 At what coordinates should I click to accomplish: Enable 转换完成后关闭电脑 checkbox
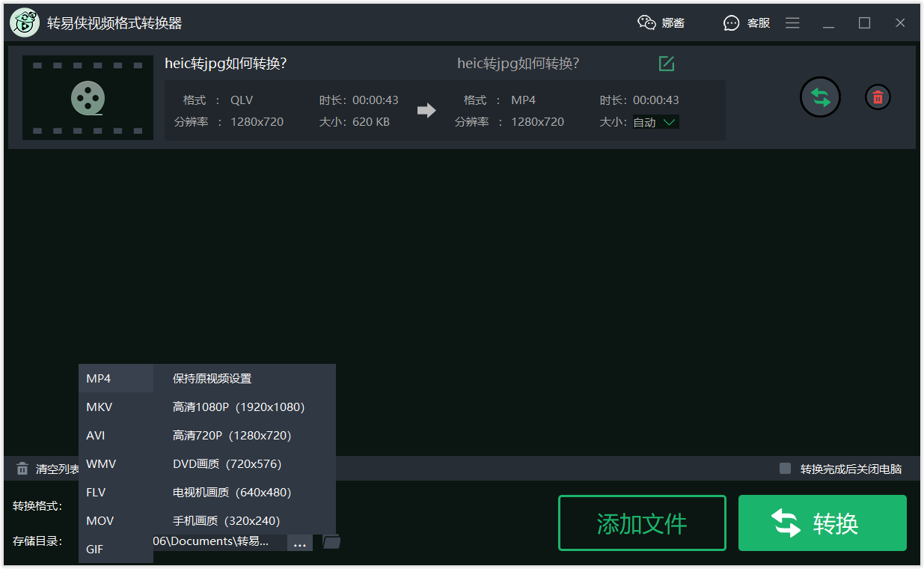pos(785,469)
